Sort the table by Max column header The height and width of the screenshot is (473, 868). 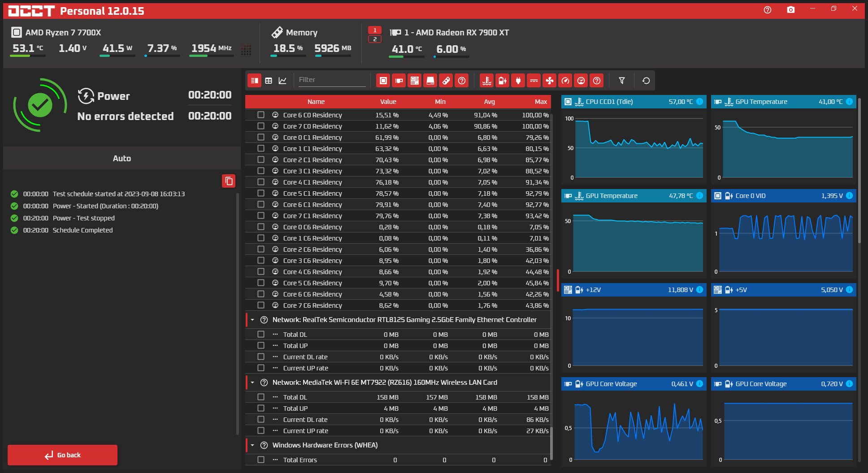[540, 102]
